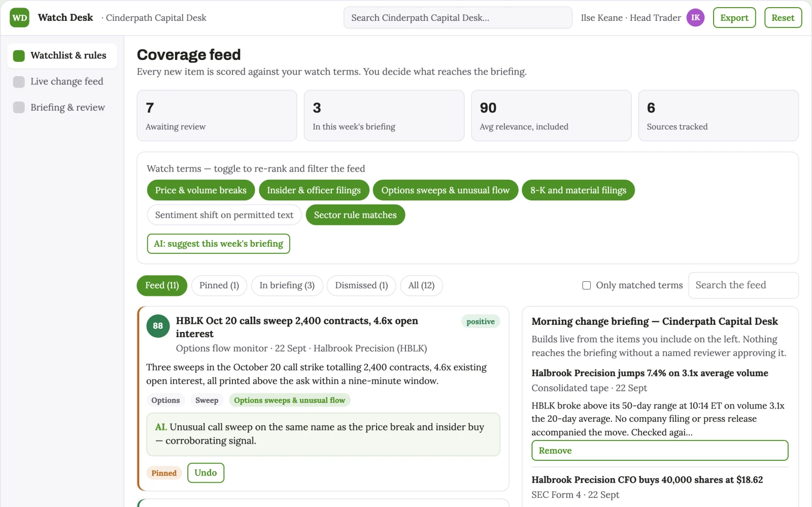Click the Avg relevance, included card
The image size is (812, 507).
point(551,116)
